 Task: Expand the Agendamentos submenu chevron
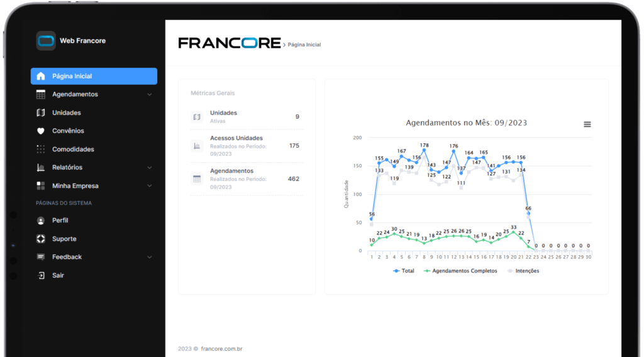tap(150, 94)
